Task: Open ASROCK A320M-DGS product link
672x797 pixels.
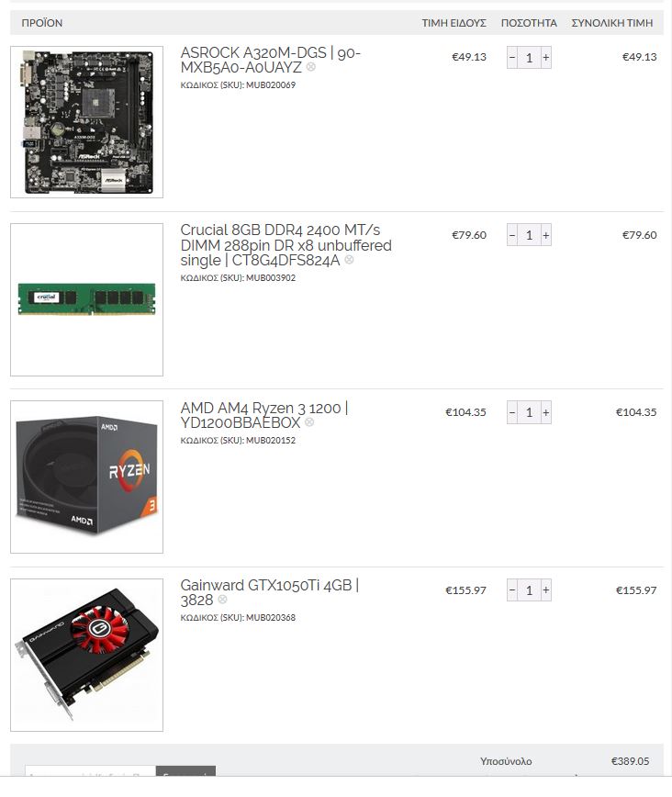Action: pos(271,60)
